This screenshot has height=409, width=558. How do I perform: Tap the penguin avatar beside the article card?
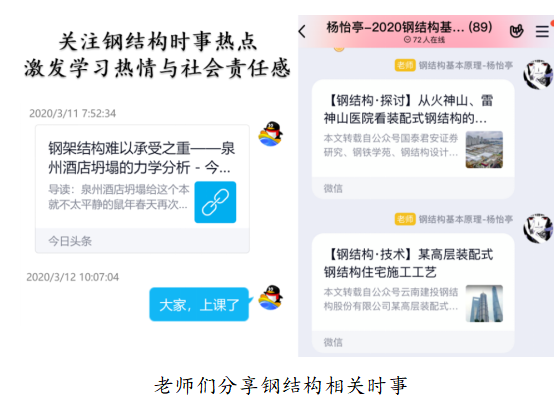point(270,134)
